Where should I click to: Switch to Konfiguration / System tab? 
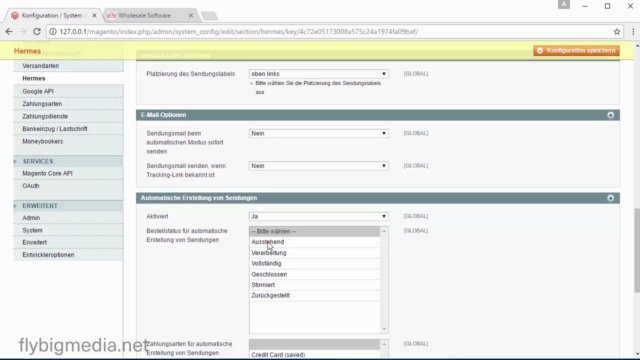click(53, 16)
